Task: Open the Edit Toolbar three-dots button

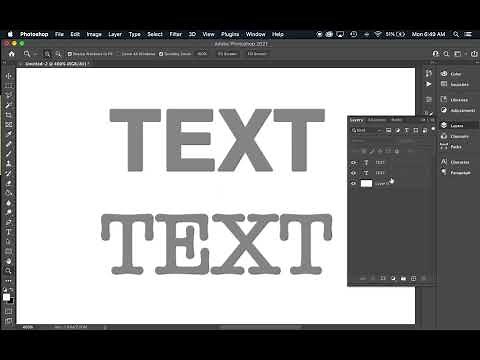Action: 9,281
